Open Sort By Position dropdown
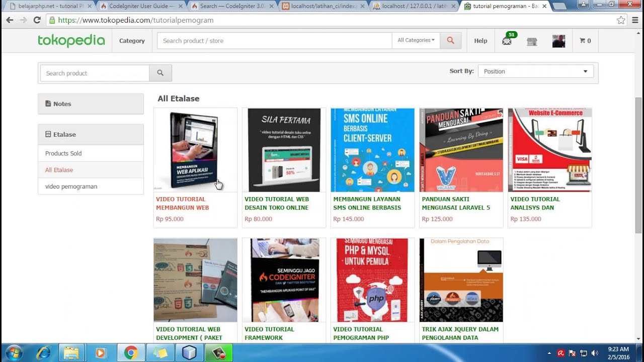Image resolution: width=644 pixels, height=362 pixels. [x=536, y=71]
